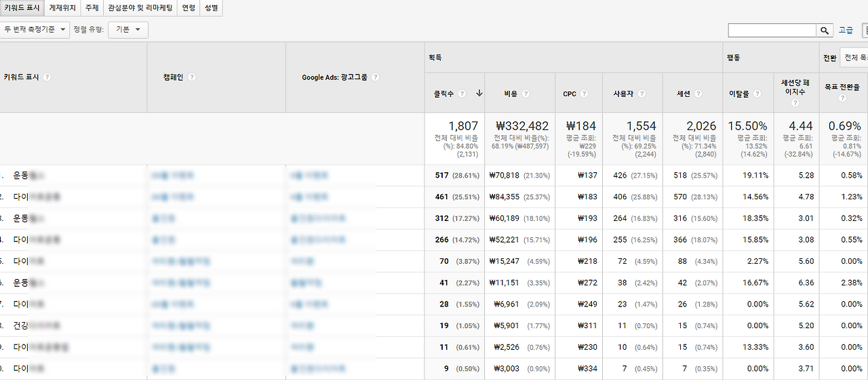This screenshot has width=868, height=381.
Task: Select goal conversion rate summary 0.69%
Action: [x=845, y=126]
